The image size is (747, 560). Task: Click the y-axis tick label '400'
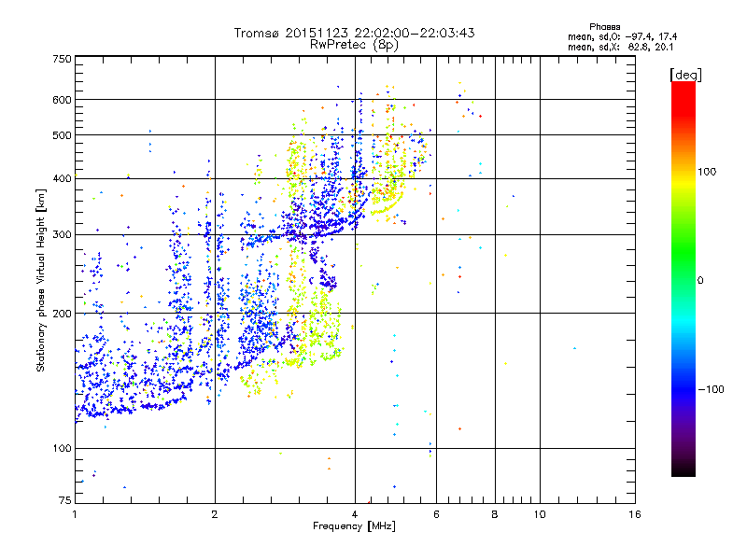[62, 178]
